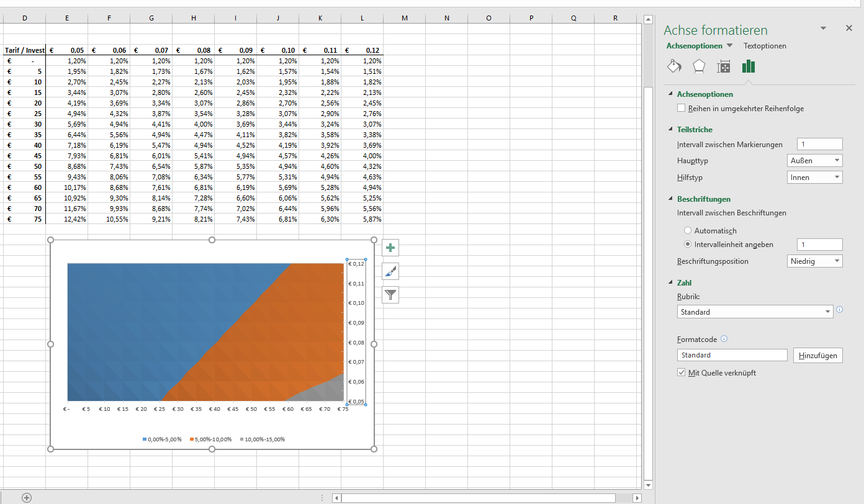Click Hinzufügen button
864x504 pixels.
point(818,356)
